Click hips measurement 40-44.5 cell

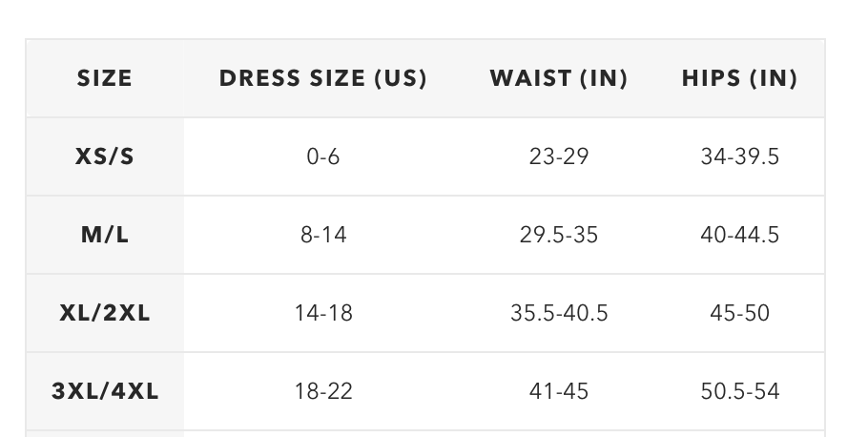coord(739,235)
